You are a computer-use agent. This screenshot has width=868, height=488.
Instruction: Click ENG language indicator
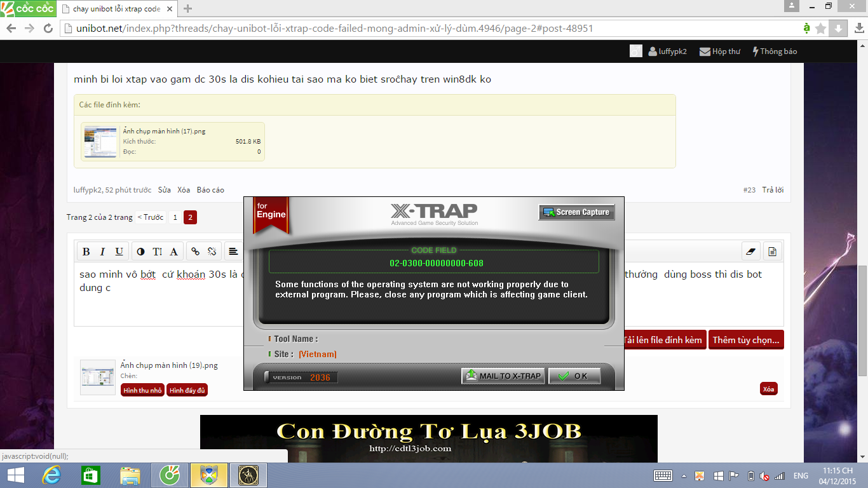801,475
